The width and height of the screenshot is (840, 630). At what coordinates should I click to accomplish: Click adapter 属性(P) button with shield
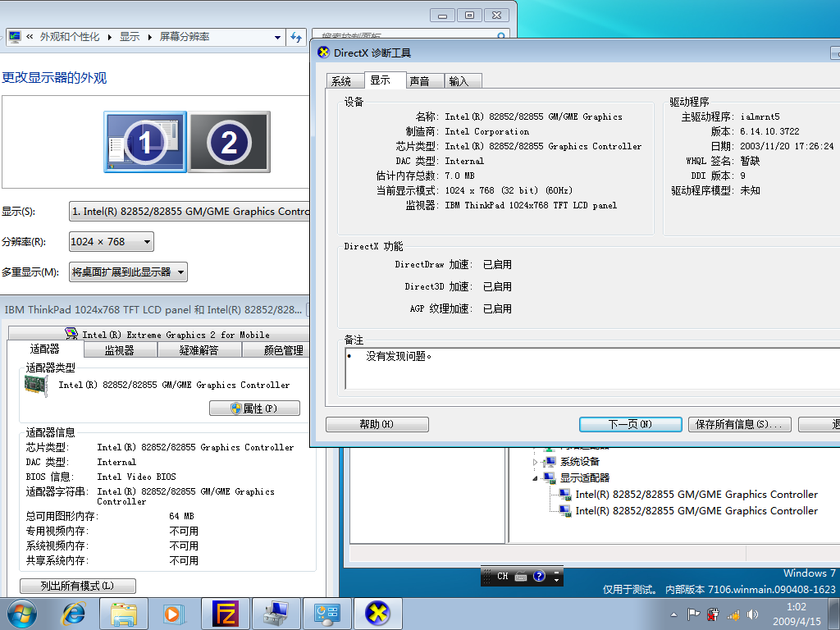[254, 409]
